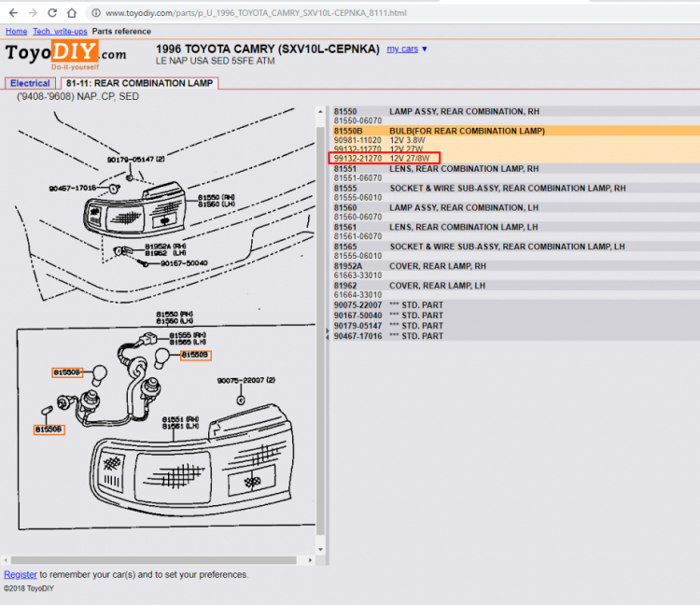Viewport: 700px width, 605px height.
Task: Click part number 61663-33010
Action: click(357, 275)
